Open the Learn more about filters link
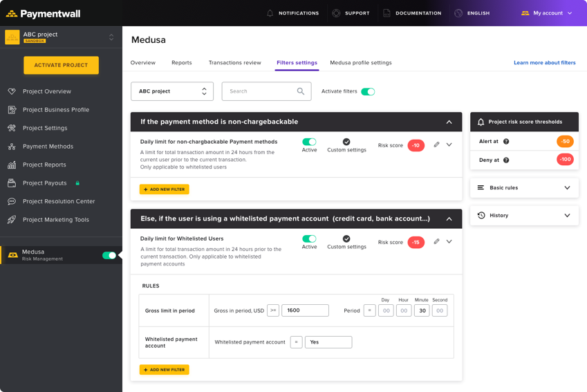Viewport: 587px width, 392px height. (x=544, y=63)
